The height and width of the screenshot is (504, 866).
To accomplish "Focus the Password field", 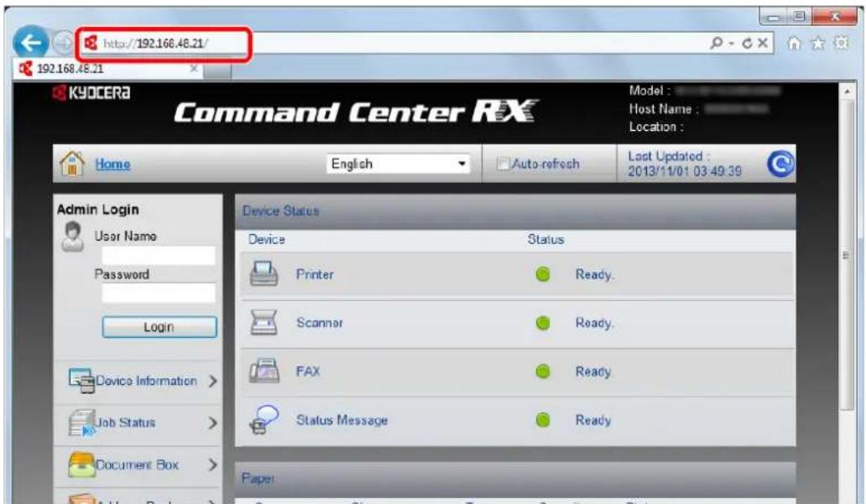I will [x=159, y=294].
